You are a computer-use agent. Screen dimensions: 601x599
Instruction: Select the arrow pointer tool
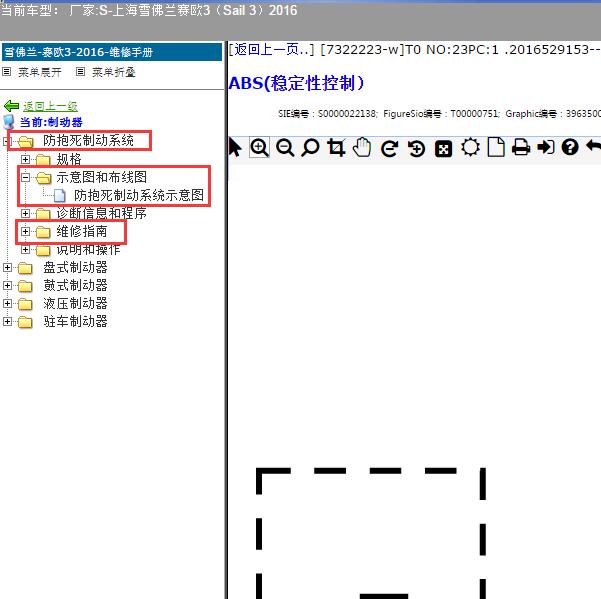(x=235, y=148)
